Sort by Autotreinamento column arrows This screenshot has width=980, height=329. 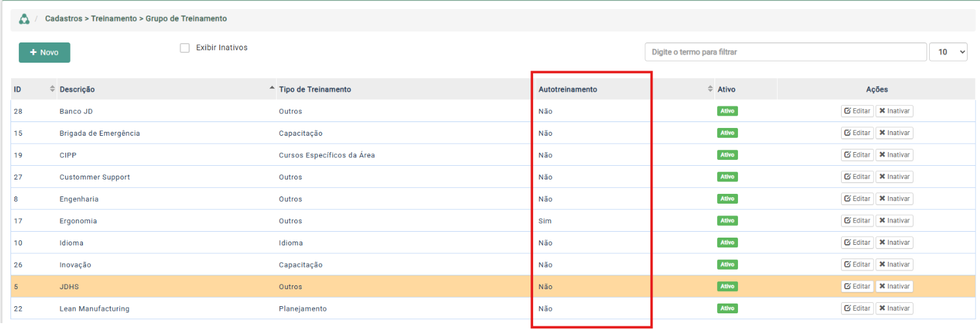coord(710,89)
